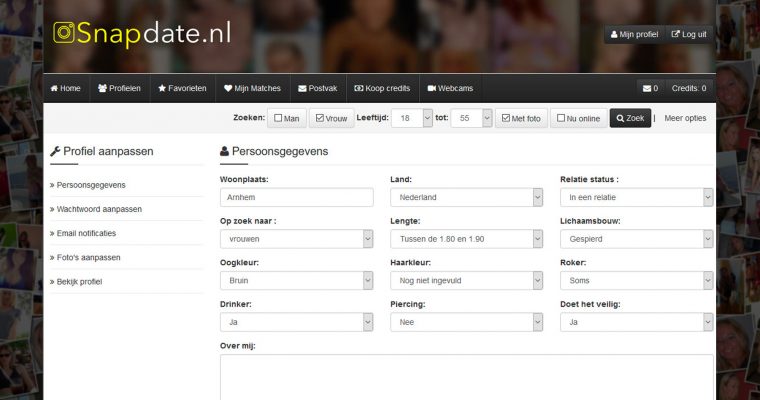Tick the Man search checkbox
The image size is (760, 400).
278,118
